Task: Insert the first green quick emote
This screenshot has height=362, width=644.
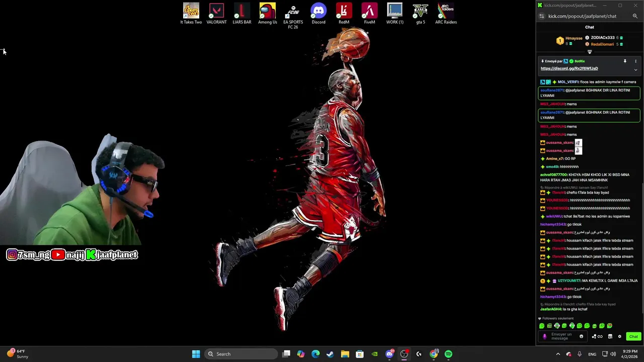Action: point(542,326)
